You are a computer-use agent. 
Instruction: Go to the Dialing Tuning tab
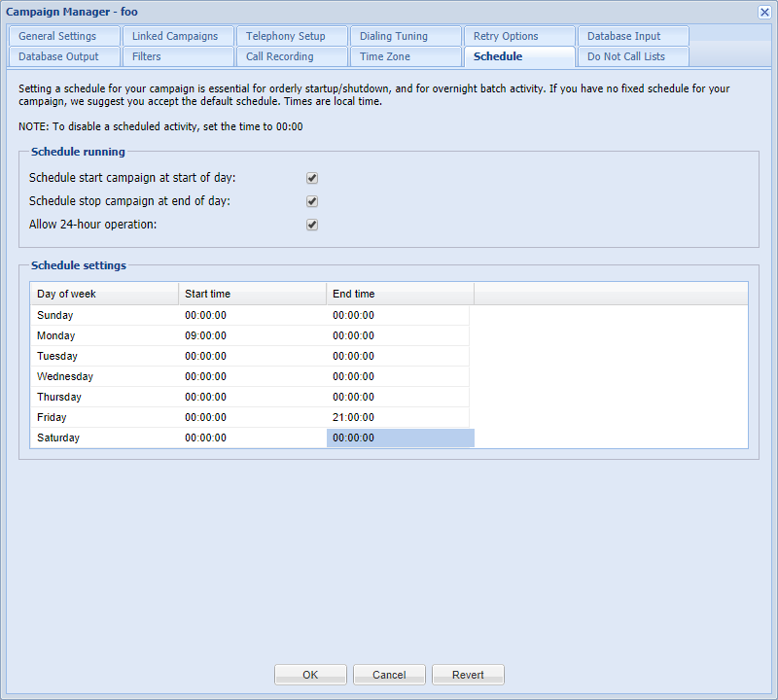click(x=394, y=36)
